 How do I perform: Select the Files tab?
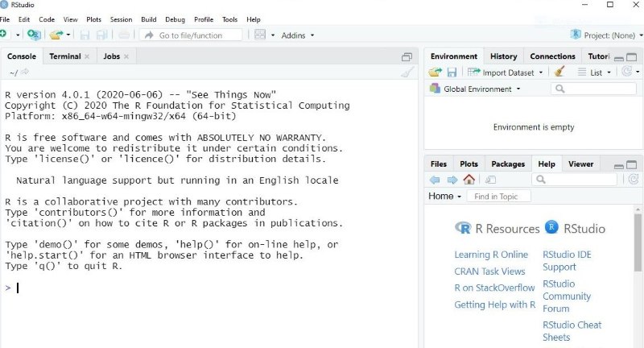438,164
